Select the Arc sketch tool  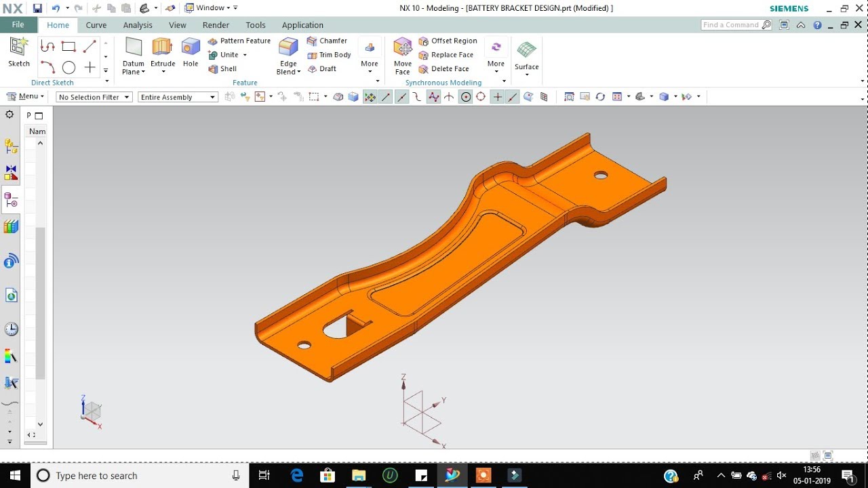47,67
